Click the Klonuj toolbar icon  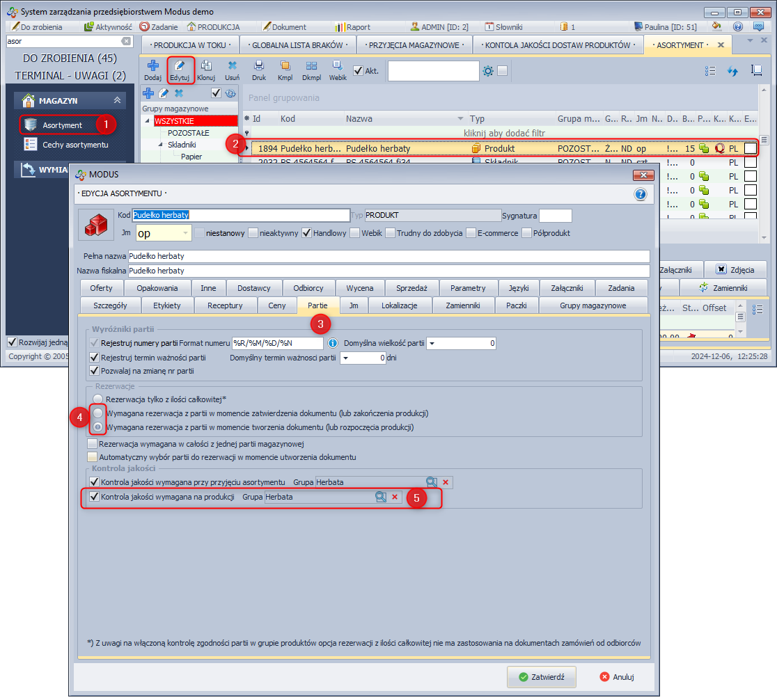tap(205, 67)
